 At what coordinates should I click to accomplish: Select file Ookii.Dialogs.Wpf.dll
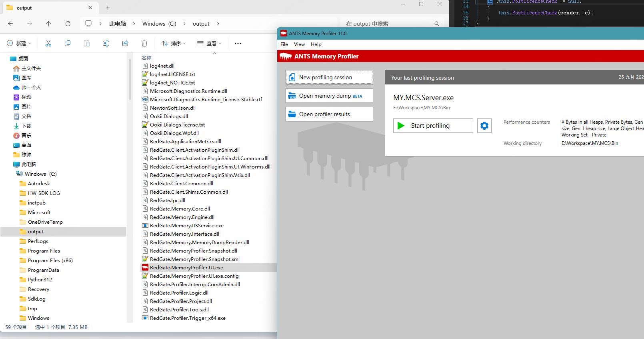tap(174, 133)
